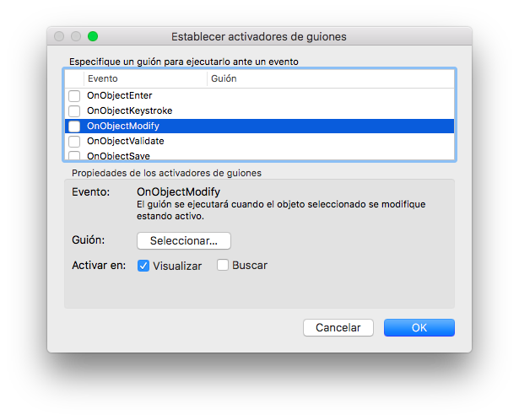Click the green zoom window button
Viewport: 519px width, 420px height.
pos(93,36)
